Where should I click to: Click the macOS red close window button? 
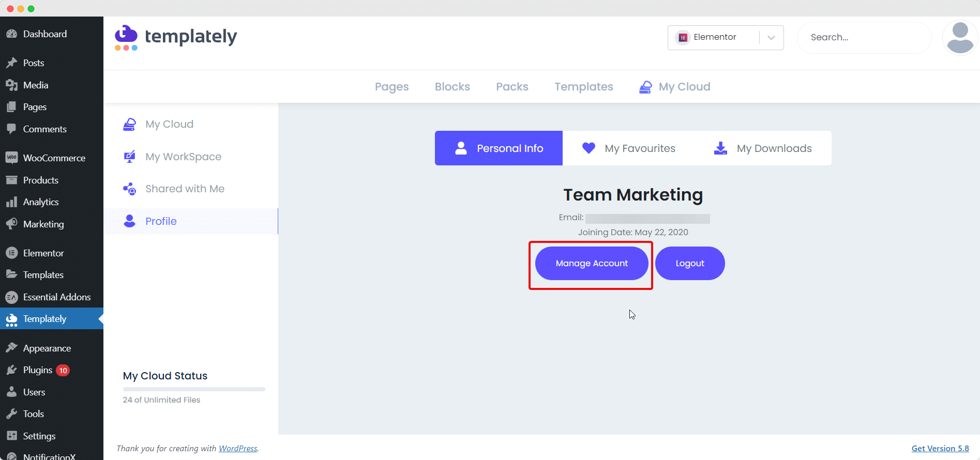pos(10,9)
